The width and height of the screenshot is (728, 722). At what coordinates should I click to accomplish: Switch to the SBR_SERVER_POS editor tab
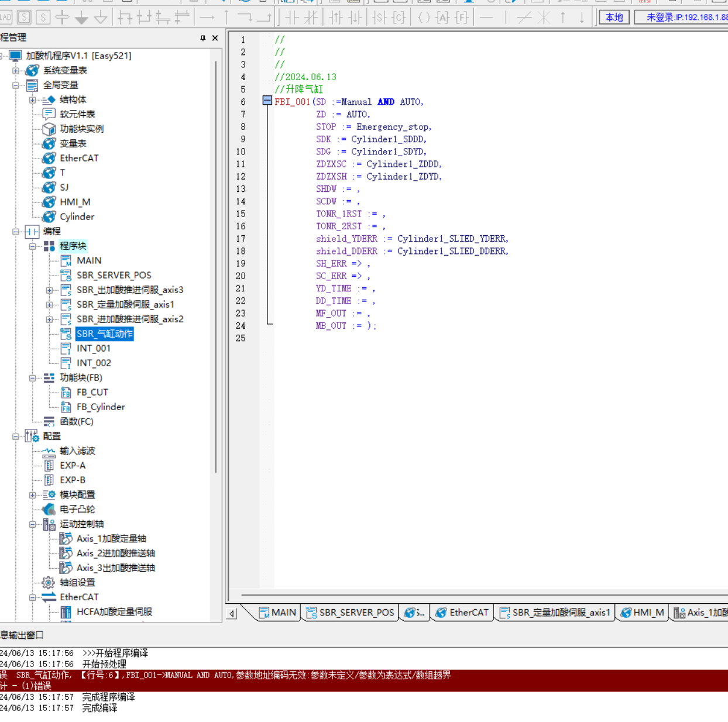350,613
